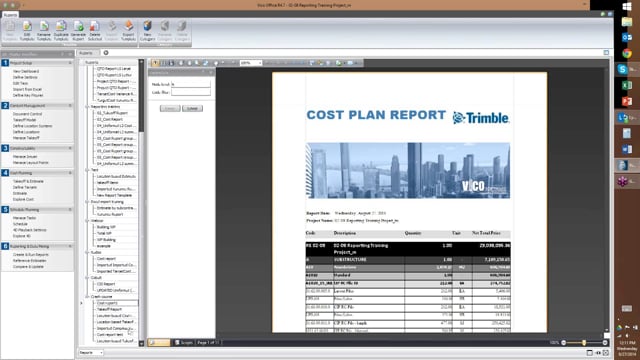Collapse the Project Setup workflow section
The width and height of the screenshot is (640, 360).
[x=70, y=63]
